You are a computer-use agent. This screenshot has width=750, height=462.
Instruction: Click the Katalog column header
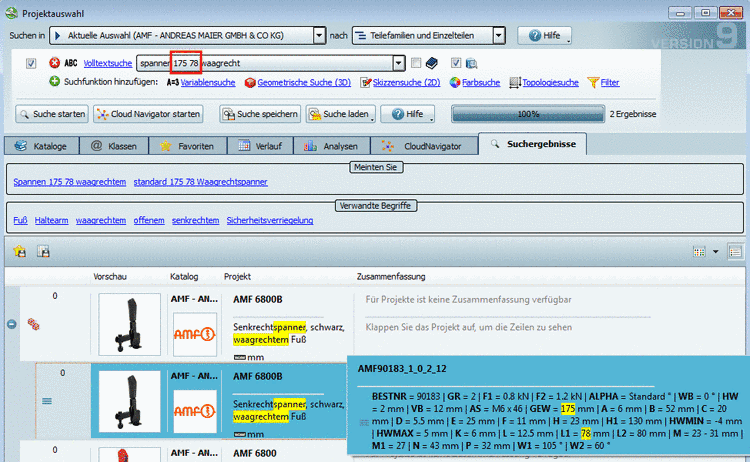pos(184,276)
